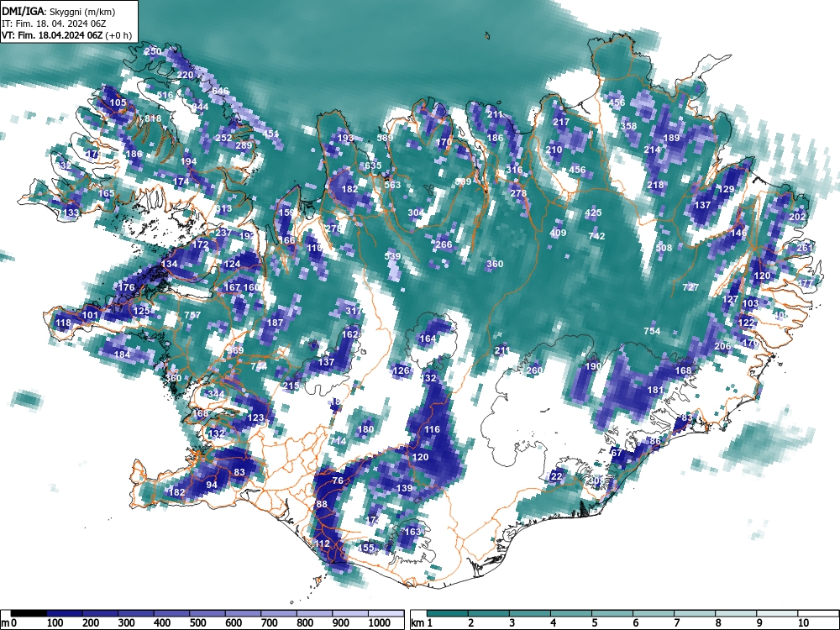This screenshot has height=630, width=840.
Task: Click the visibility value 754
Action: (x=652, y=330)
